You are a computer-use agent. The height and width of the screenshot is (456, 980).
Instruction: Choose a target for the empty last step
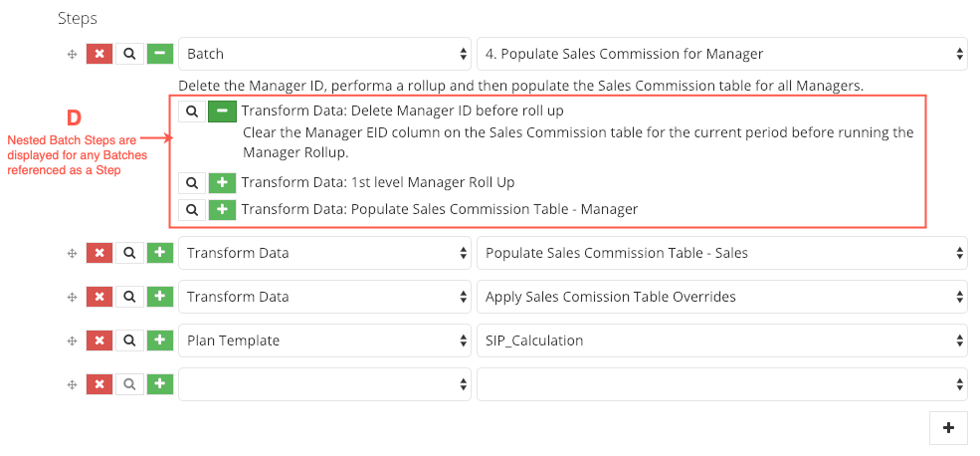pos(722,384)
